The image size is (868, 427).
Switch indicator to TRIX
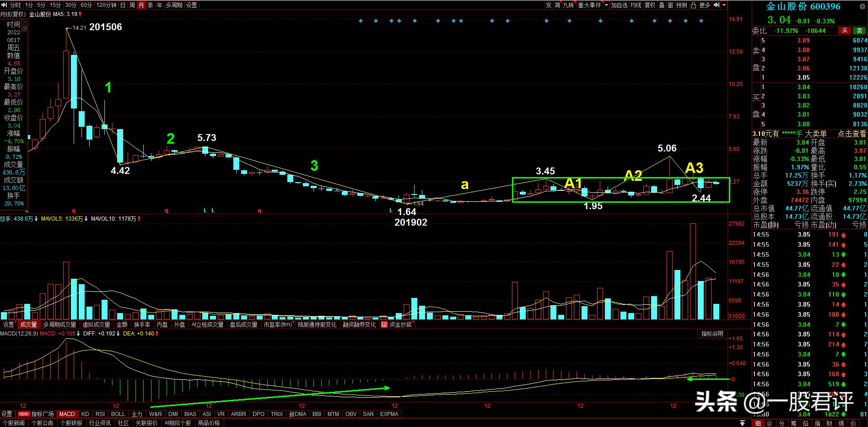[x=277, y=414]
